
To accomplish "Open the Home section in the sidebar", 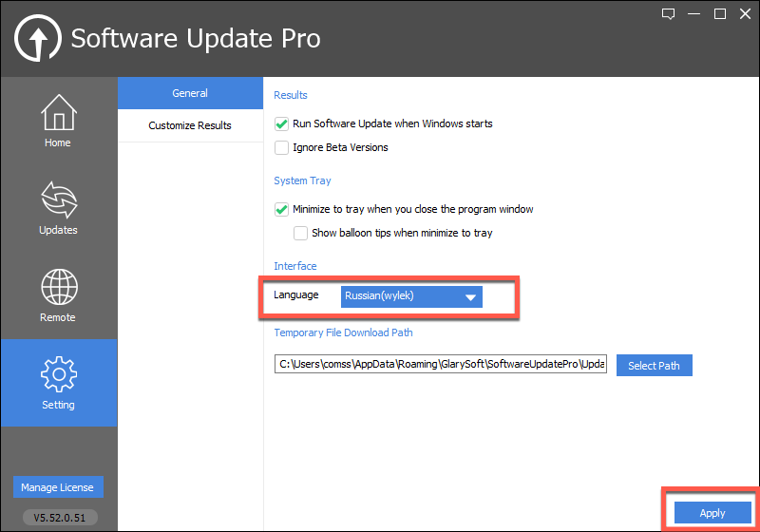I will [58, 122].
